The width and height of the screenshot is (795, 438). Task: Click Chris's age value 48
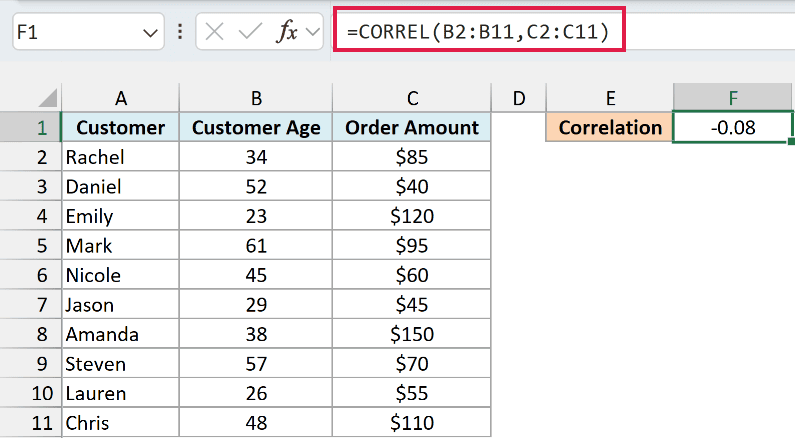(256, 423)
